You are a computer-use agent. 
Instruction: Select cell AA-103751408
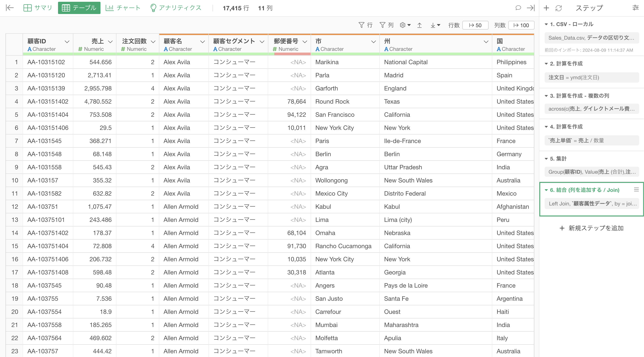(48, 272)
